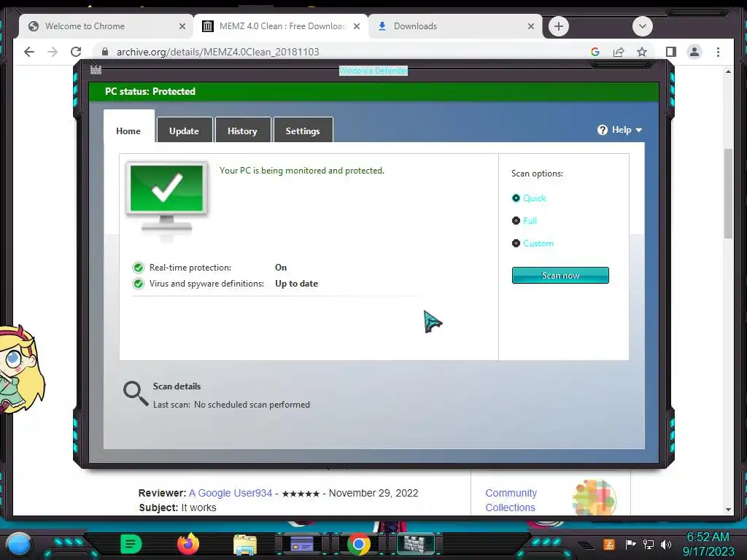Click 'Last scan: No scheduled scan performed'
The width and height of the screenshot is (747, 560).
(x=231, y=405)
